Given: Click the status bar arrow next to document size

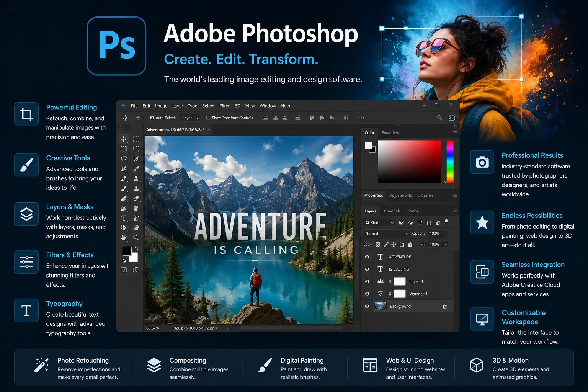Looking at the screenshot, I should pyautogui.click(x=228, y=328).
